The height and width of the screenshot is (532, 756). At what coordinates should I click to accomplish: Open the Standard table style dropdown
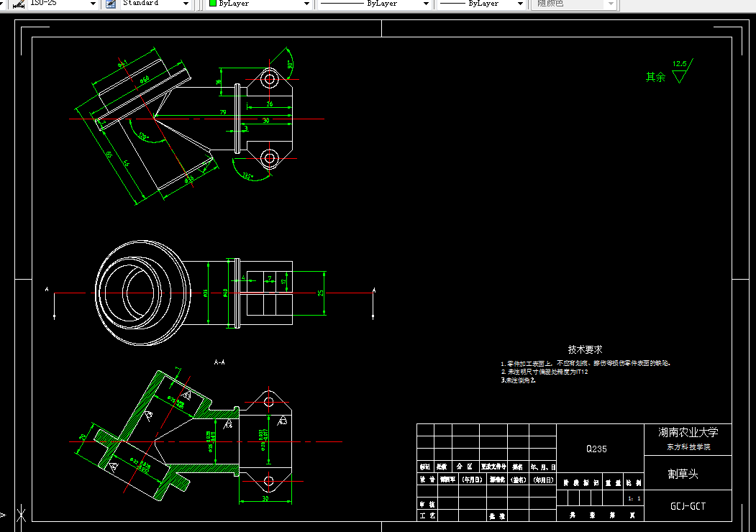click(186, 4)
